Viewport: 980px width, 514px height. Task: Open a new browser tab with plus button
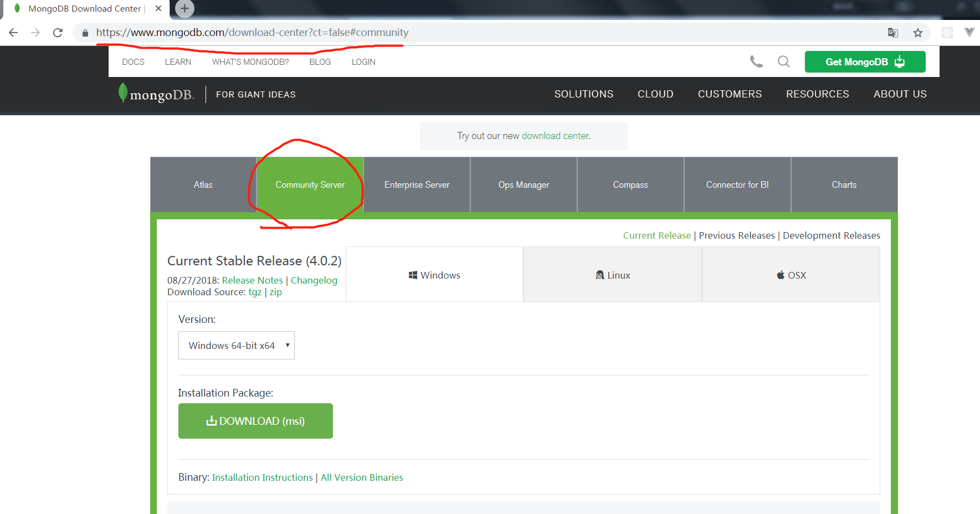[x=184, y=8]
